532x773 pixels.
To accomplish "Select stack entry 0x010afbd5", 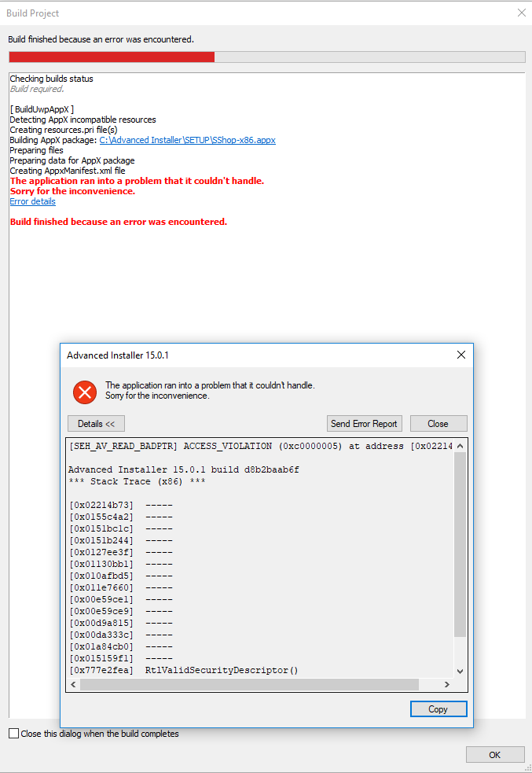I will click(121, 576).
